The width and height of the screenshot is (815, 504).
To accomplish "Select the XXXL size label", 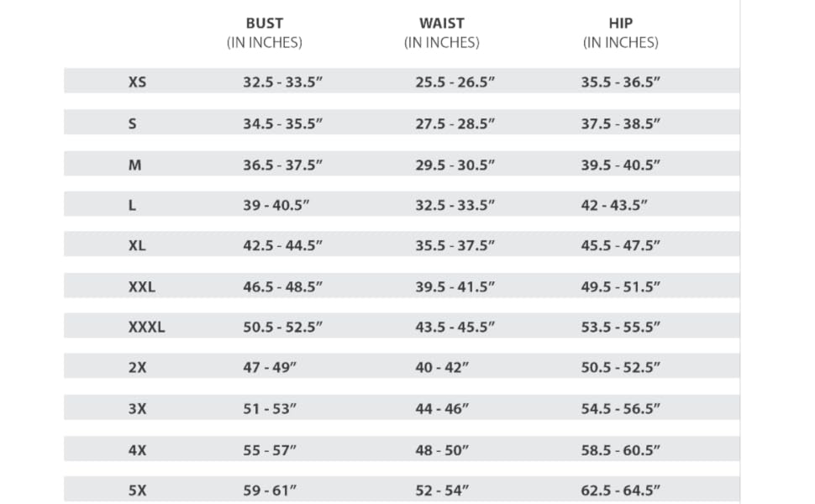I will point(146,328).
